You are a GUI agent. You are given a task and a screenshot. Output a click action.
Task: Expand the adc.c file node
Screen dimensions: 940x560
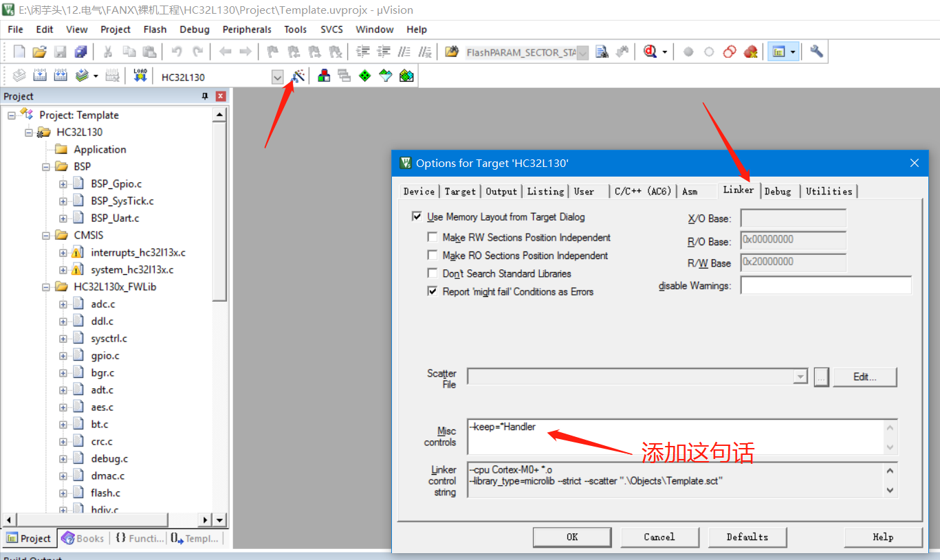[x=63, y=304]
